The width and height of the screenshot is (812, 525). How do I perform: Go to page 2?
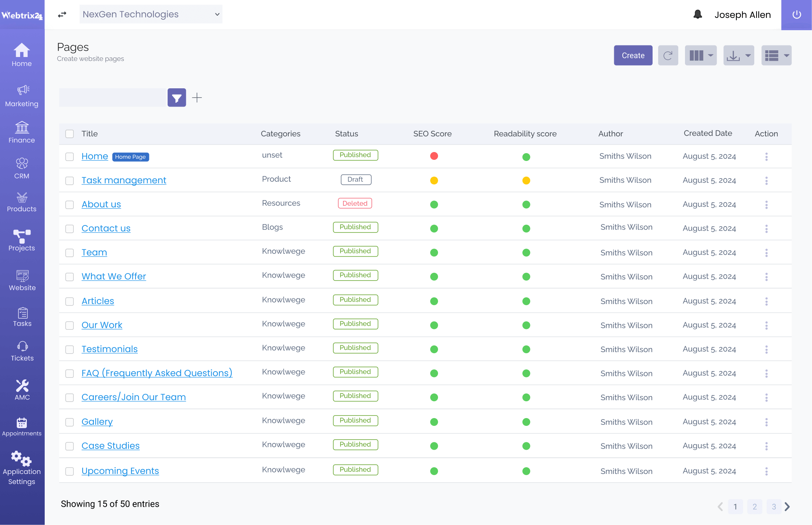pyautogui.click(x=755, y=507)
